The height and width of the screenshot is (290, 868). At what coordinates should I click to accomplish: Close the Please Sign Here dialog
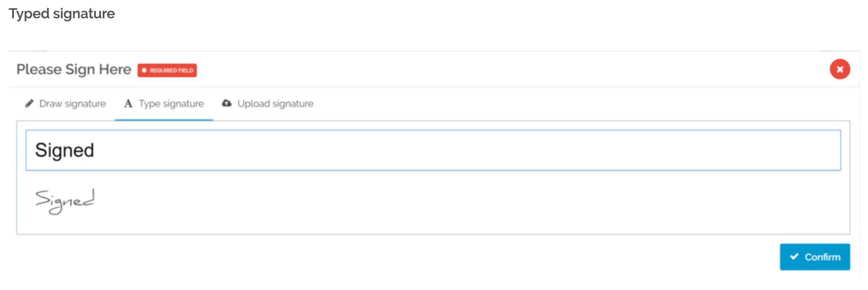[x=840, y=69]
